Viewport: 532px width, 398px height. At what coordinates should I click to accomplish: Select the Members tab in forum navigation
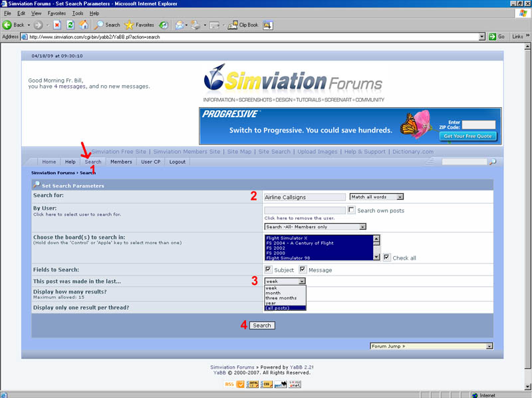(x=121, y=162)
